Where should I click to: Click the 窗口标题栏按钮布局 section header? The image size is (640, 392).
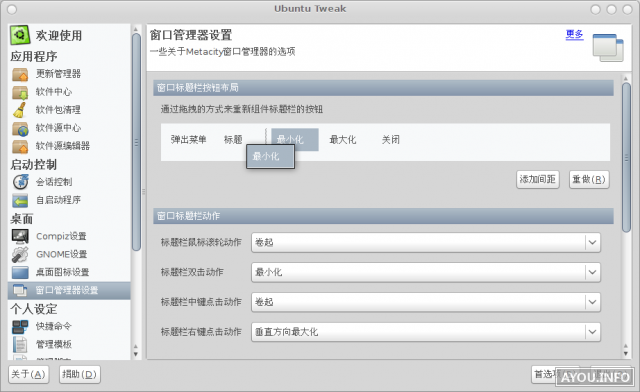[x=383, y=88]
